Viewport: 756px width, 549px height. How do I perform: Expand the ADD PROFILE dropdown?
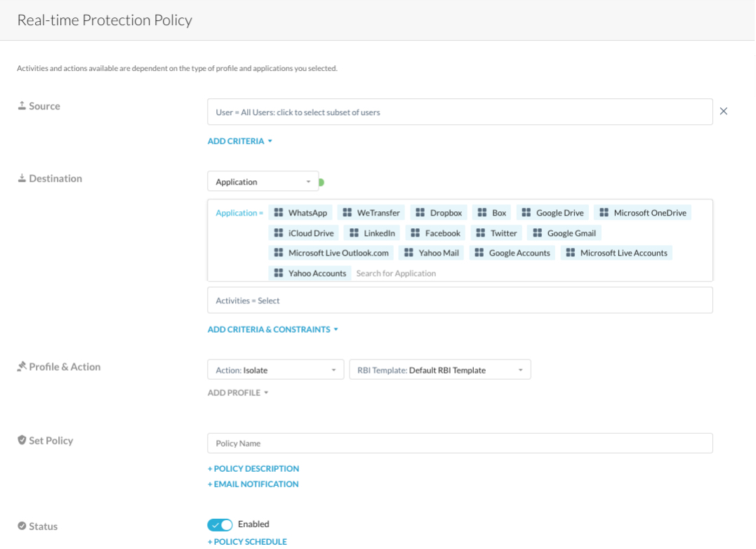point(238,393)
